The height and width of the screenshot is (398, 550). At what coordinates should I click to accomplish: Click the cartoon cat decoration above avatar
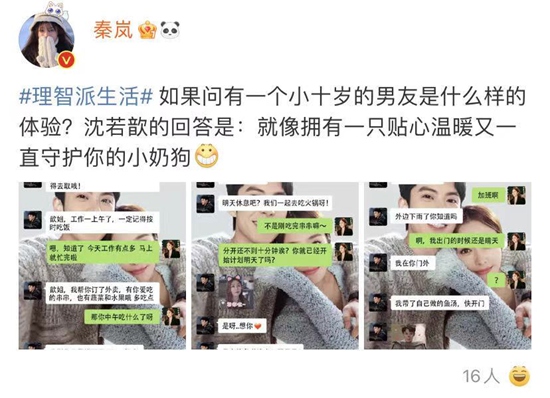55,10
